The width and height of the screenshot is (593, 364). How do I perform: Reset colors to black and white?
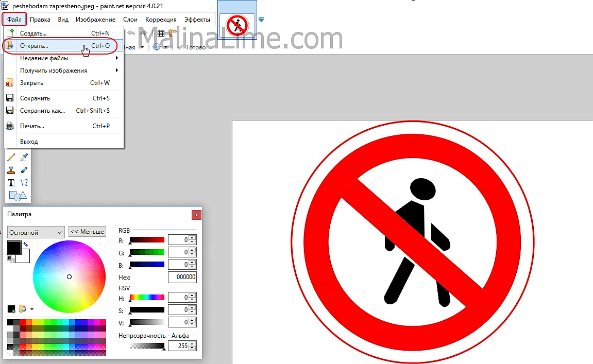click(10, 258)
